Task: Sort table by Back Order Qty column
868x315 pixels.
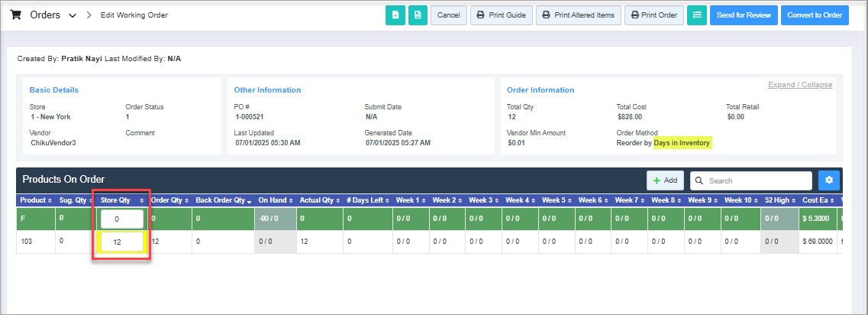Action: (221, 200)
